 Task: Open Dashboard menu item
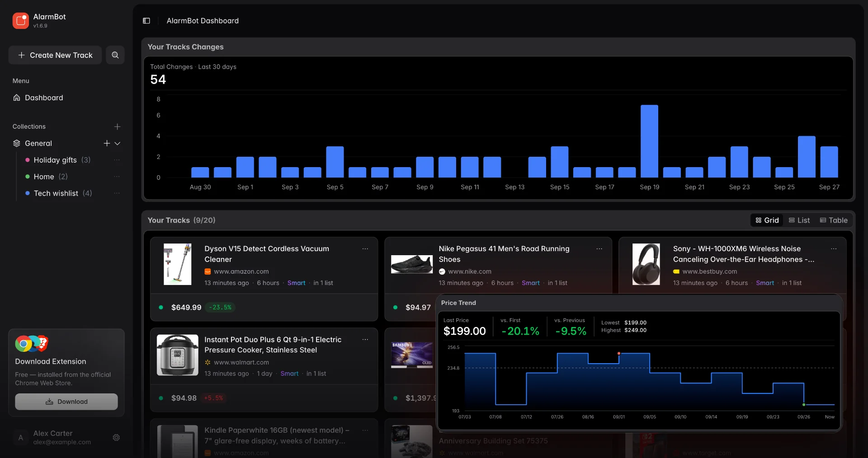(x=66, y=98)
